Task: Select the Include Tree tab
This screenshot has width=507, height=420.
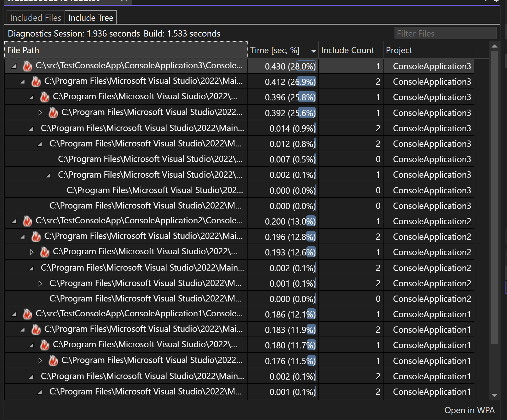Action: (91, 18)
